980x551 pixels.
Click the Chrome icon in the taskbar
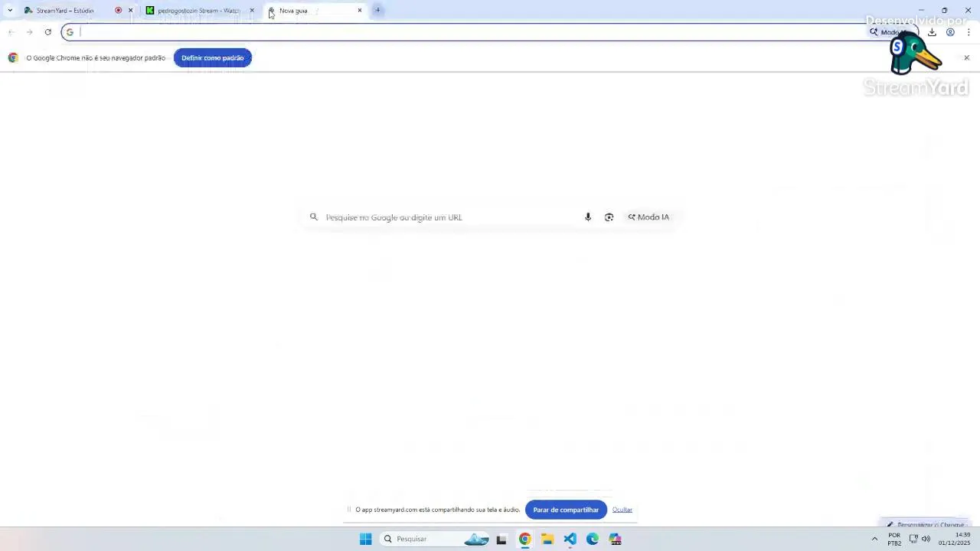point(524,539)
